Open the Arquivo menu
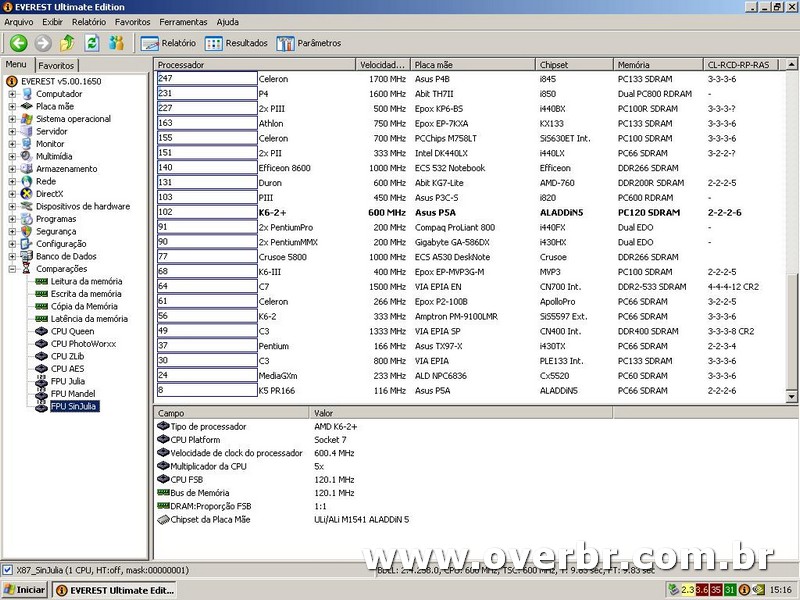 pos(19,22)
